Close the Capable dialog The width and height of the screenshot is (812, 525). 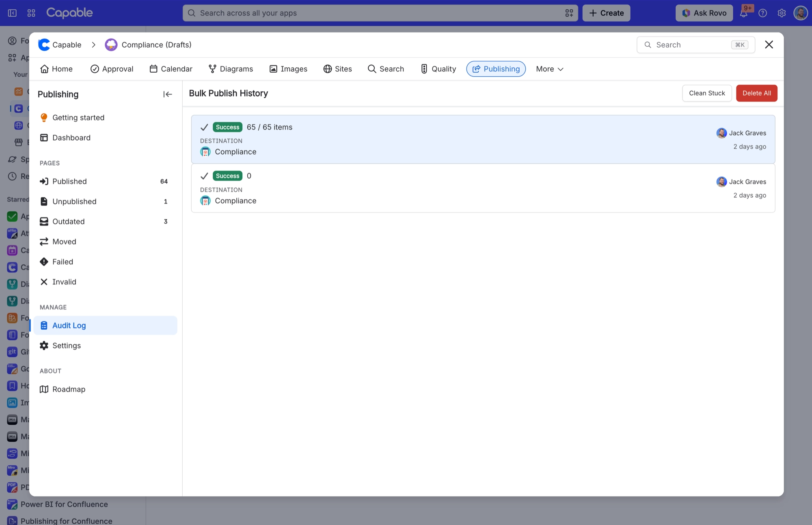769,45
